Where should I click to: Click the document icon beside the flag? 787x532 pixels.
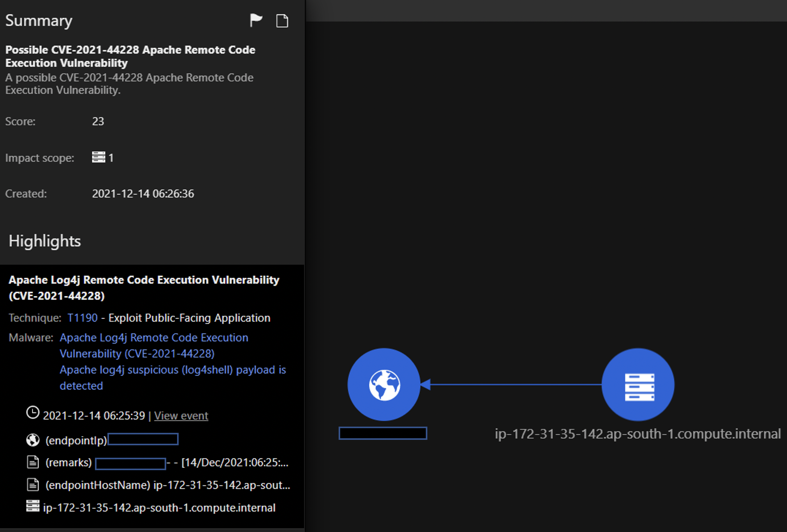click(x=282, y=21)
